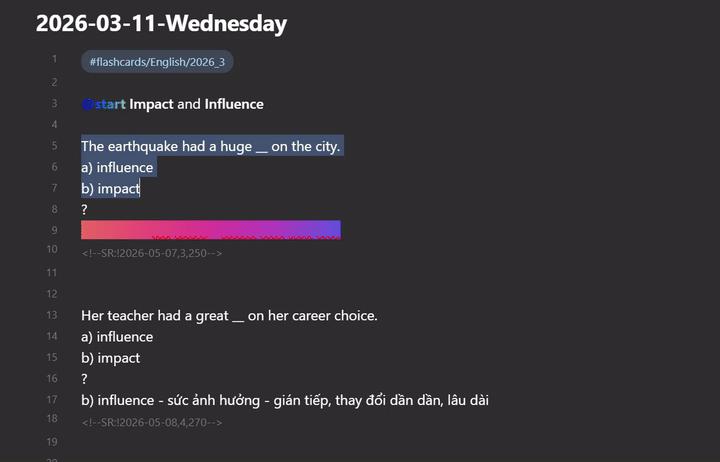Click the option "b) impact" on line 15
This screenshot has height=462, width=720.
[111, 358]
